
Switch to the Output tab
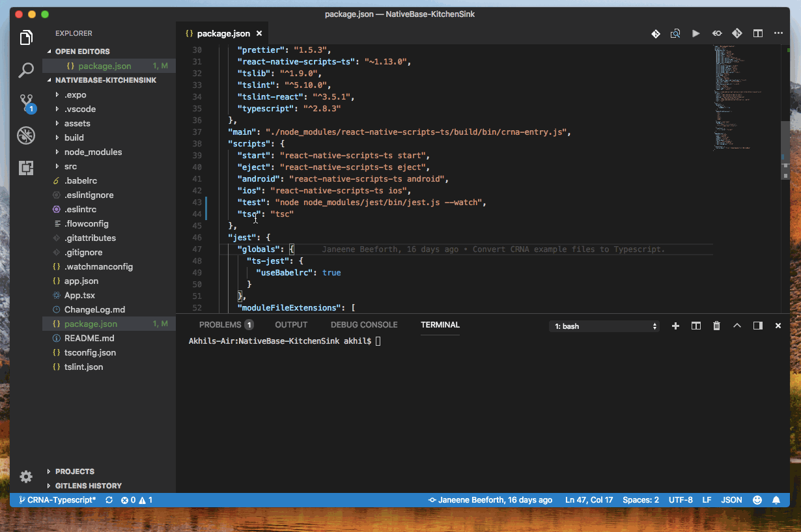click(291, 325)
